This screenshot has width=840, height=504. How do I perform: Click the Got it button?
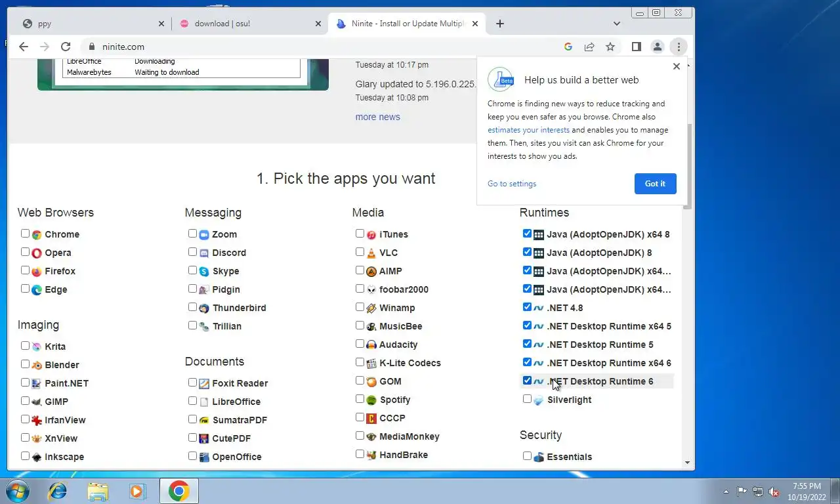(655, 184)
